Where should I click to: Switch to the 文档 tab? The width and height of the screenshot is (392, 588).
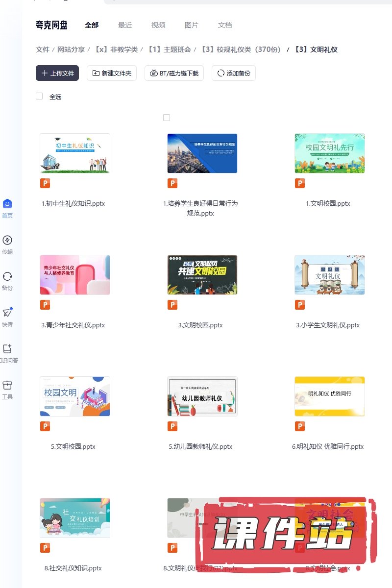225,25
